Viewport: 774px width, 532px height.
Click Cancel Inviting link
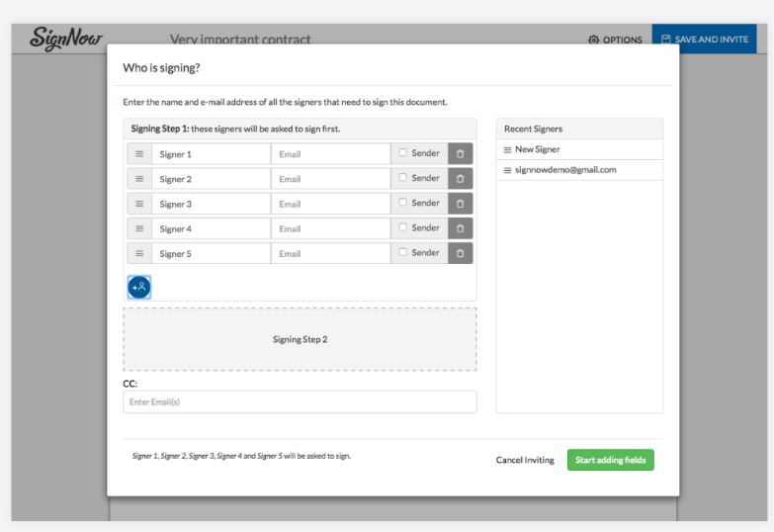click(525, 460)
